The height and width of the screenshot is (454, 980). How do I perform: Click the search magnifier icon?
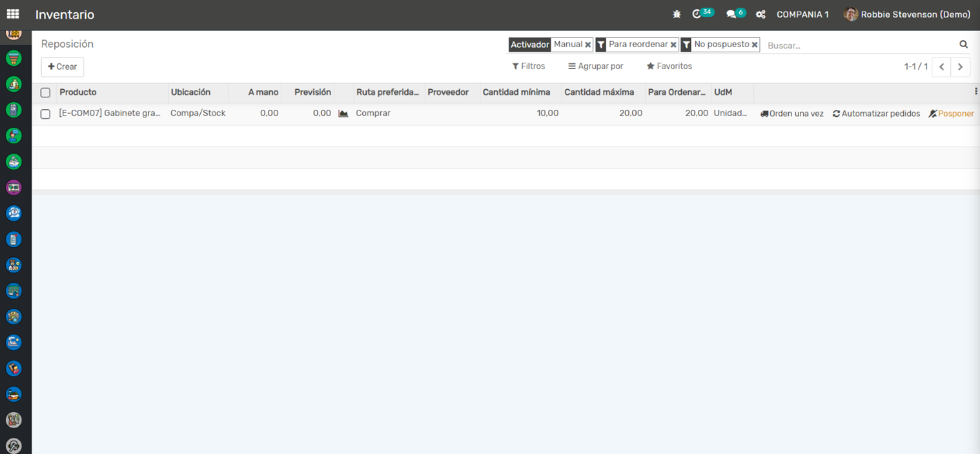[963, 45]
